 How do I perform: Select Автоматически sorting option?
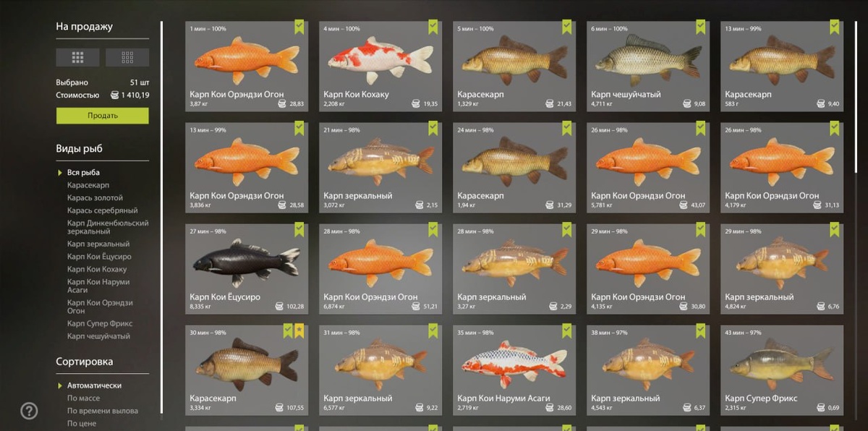pyautogui.click(x=94, y=385)
